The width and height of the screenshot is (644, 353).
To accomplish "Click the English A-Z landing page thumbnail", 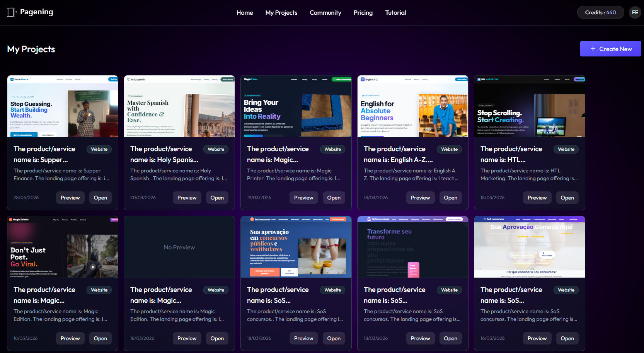I will (x=413, y=106).
